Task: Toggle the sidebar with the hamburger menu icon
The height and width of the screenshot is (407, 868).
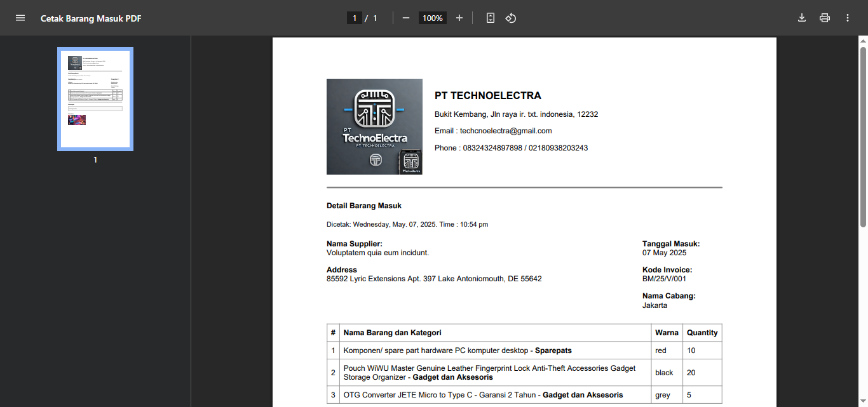Action: [20, 18]
